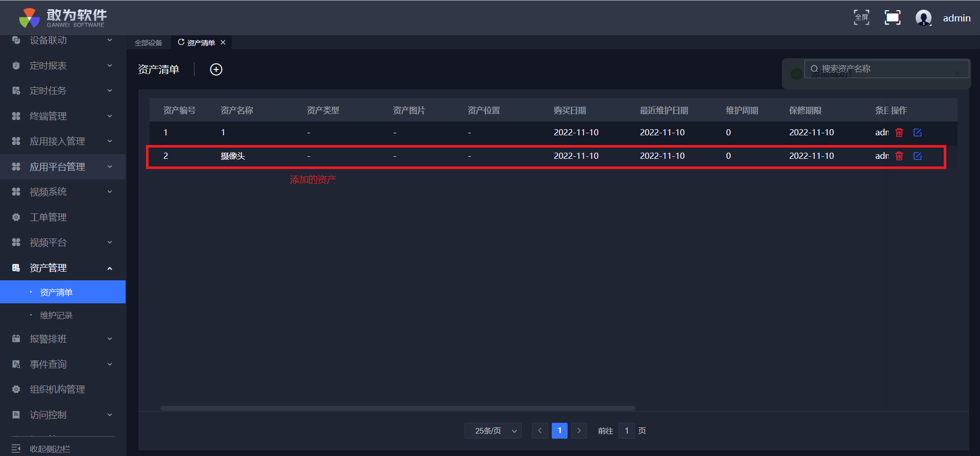Click 收起侧边栏 to collapse sidebar
Image resolution: width=980 pixels, height=456 pixels.
point(50,449)
